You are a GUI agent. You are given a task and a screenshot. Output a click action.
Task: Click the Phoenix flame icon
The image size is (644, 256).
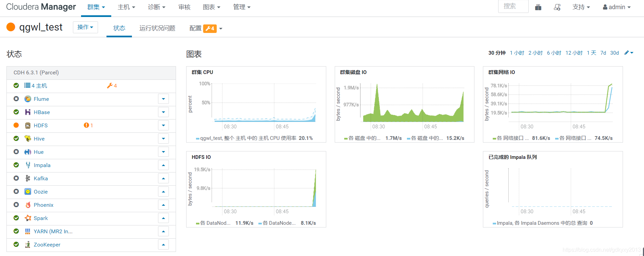click(28, 205)
